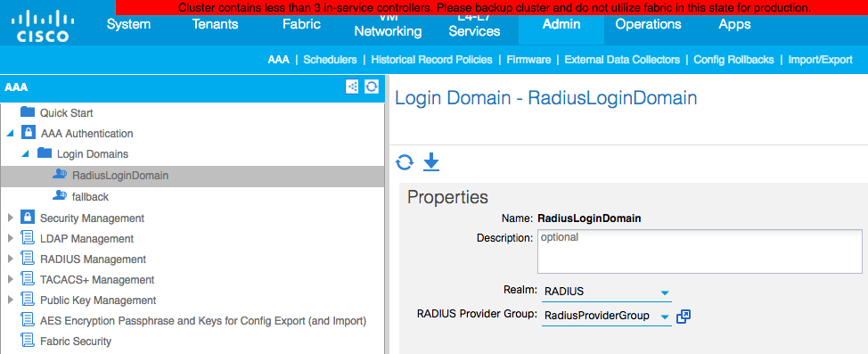Click the Fabric Security scroll icon
868x354 pixels.
click(28, 341)
